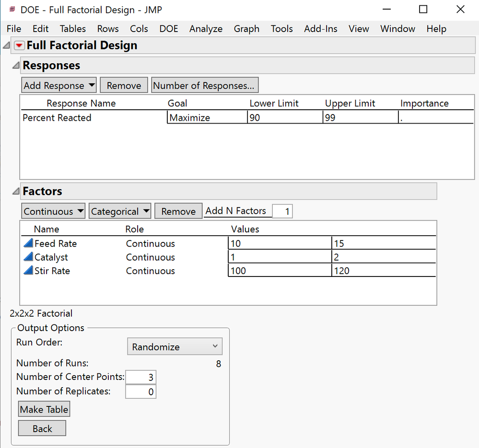Click Remove in the Responses toolbar

[123, 85]
